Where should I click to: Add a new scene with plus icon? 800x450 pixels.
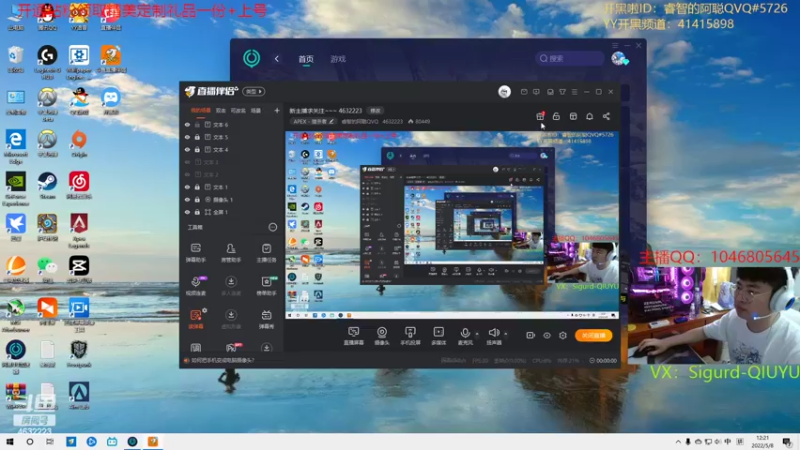point(277,110)
